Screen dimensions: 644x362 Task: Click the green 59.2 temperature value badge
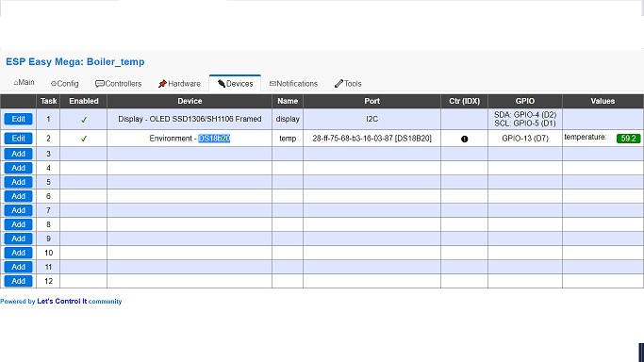click(x=628, y=139)
